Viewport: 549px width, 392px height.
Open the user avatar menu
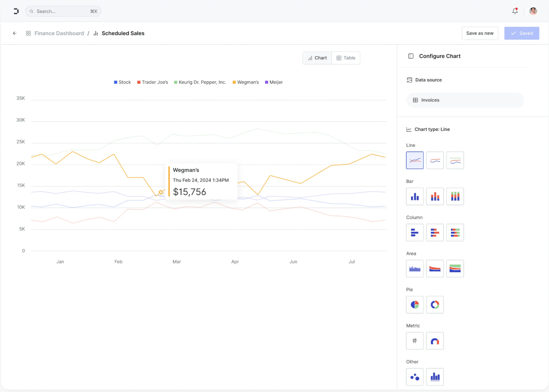coord(533,11)
